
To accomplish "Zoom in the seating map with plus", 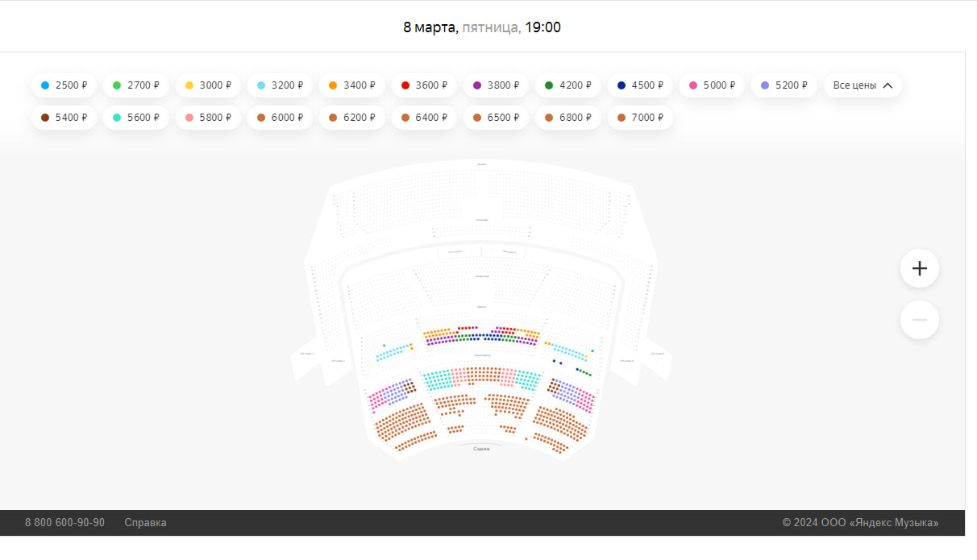I will [x=919, y=268].
